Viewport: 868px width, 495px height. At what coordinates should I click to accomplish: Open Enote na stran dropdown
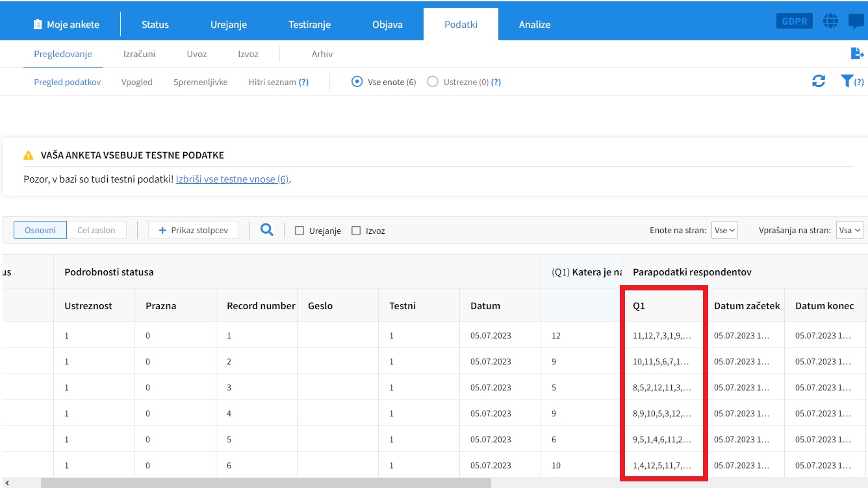(x=724, y=230)
